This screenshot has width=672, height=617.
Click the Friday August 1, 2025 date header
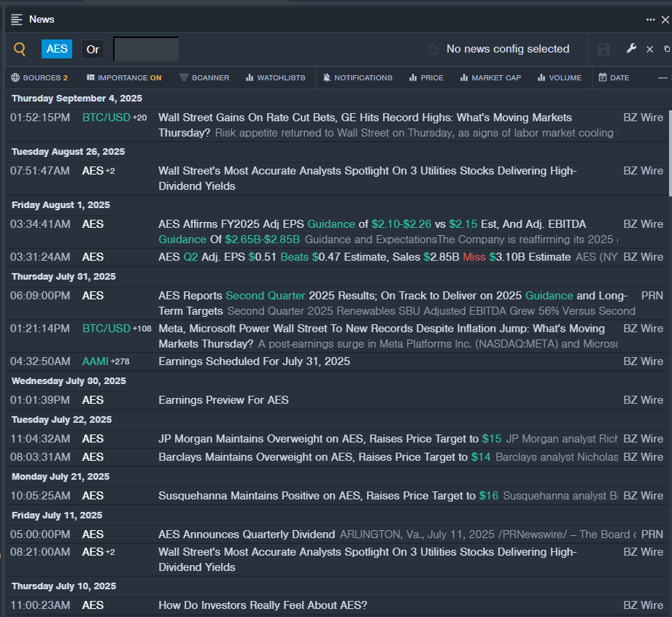pyautogui.click(x=61, y=205)
